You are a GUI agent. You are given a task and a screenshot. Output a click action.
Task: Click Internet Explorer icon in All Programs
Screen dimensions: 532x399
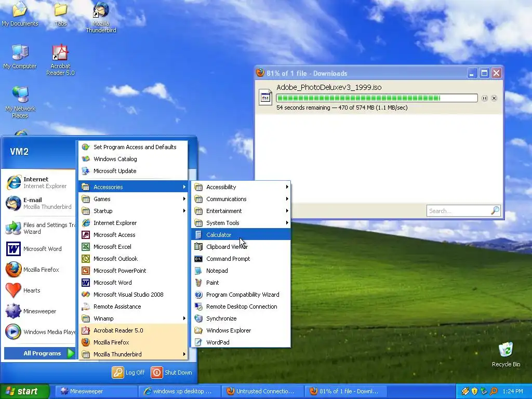click(86, 223)
